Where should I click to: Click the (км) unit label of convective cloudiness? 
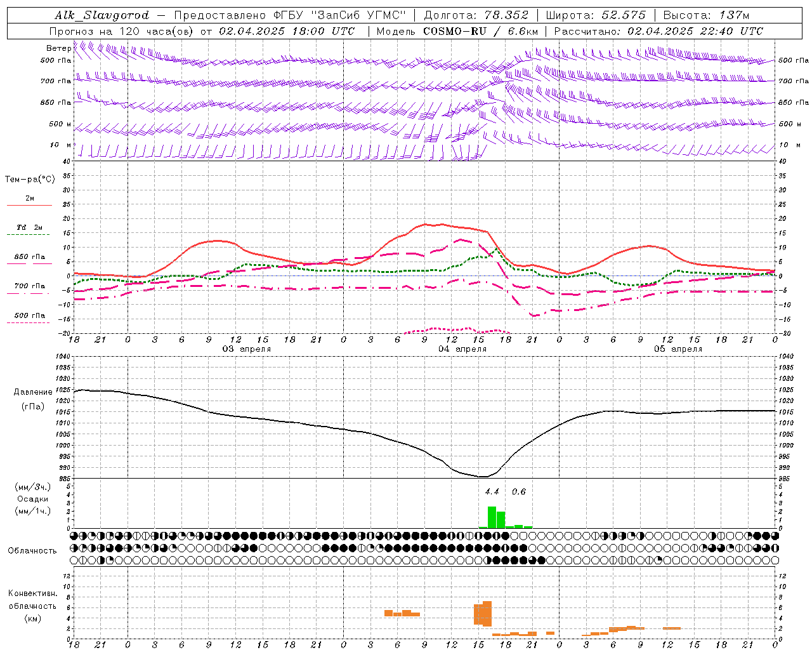pyautogui.click(x=33, y=618)
